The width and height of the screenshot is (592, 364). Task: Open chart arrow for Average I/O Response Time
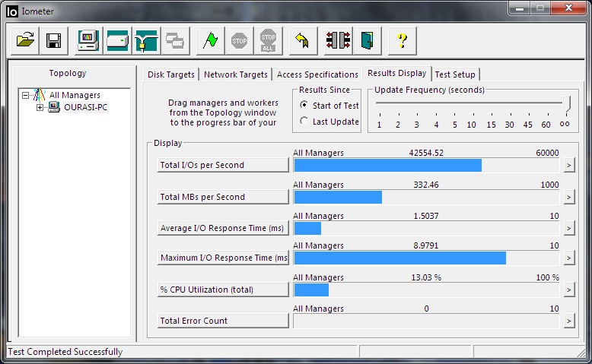point(569,228)
